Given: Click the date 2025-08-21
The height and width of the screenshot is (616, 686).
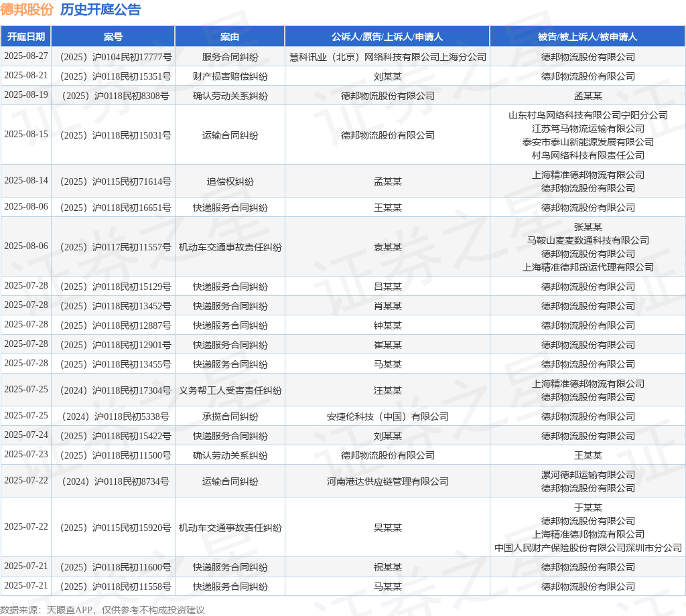Looking at the screenshot, I should coord(26,76).
